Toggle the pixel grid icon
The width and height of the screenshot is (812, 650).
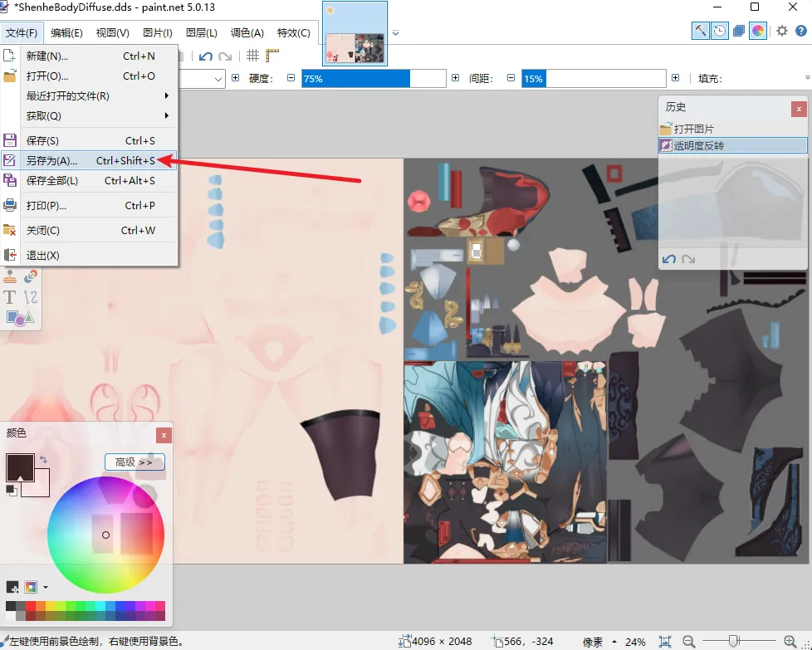coord(252,56)
